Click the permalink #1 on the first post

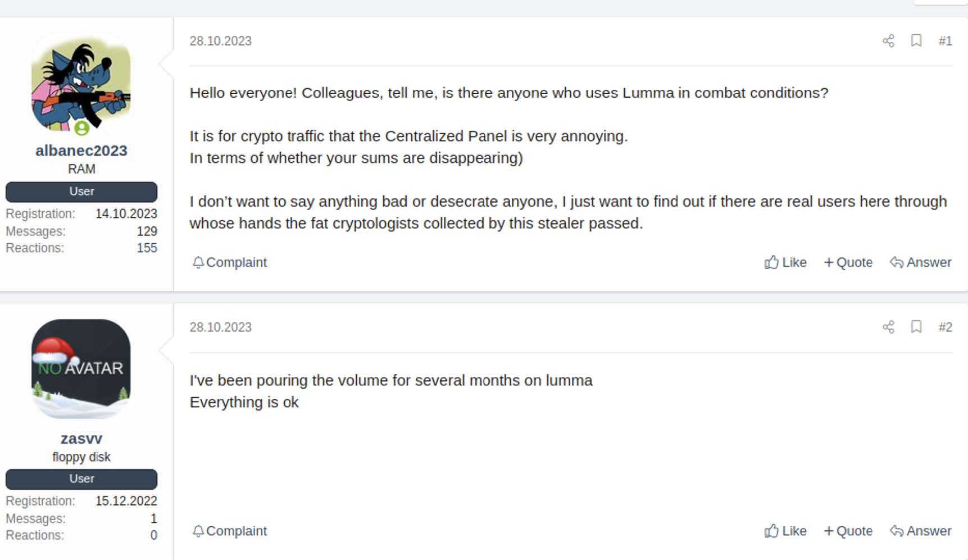(x=946, y=40)
